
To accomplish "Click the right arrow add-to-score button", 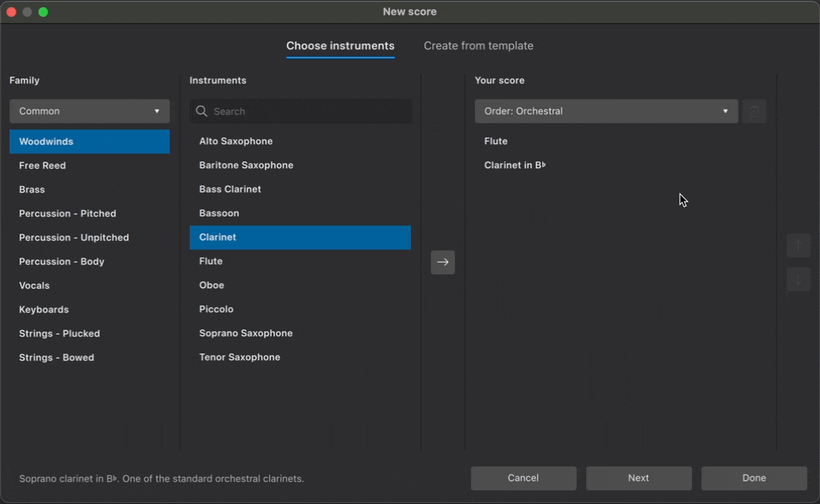I will pyautogui.click(x=443, y=262).
